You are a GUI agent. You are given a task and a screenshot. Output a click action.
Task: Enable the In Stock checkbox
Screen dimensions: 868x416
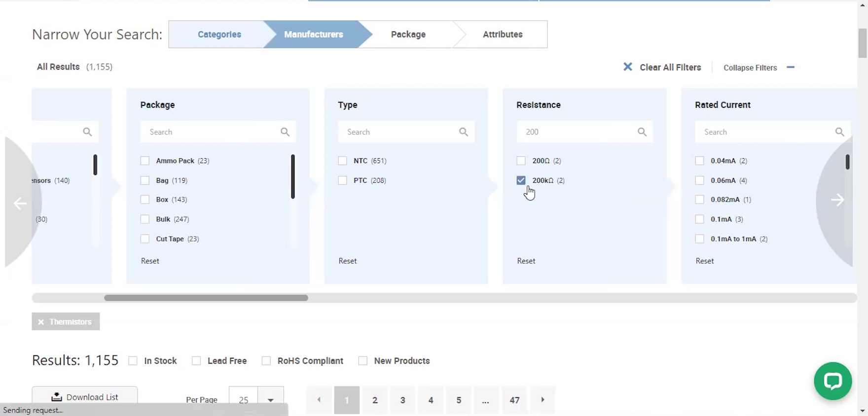[x=133, y=361]
